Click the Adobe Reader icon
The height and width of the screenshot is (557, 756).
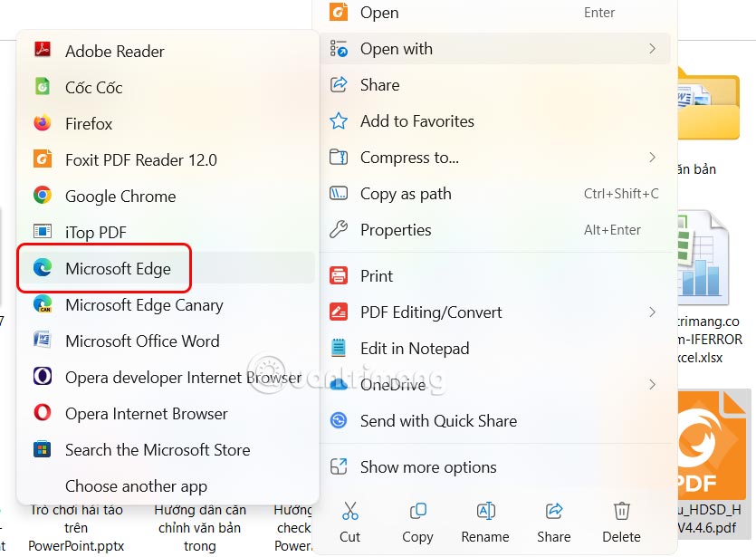click(x=43, y=50)
